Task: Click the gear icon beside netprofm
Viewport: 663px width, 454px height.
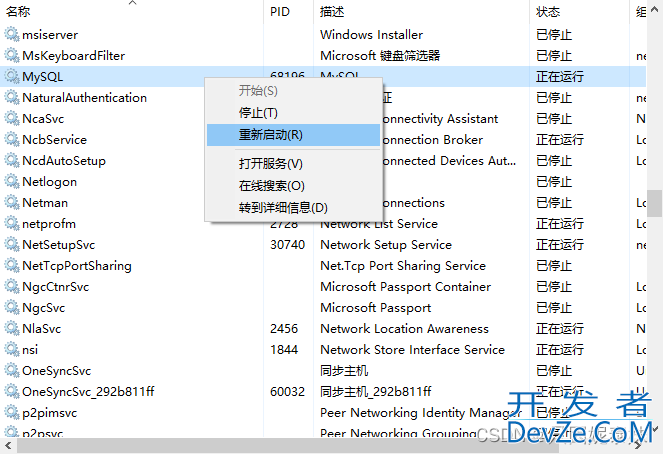Action: (11, 224)
